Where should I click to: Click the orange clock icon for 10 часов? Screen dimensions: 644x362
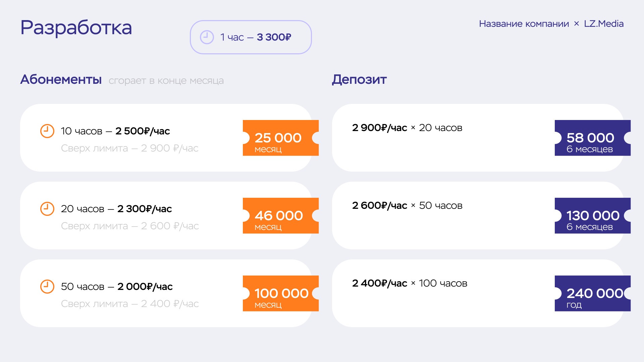[x=47, y=131]
